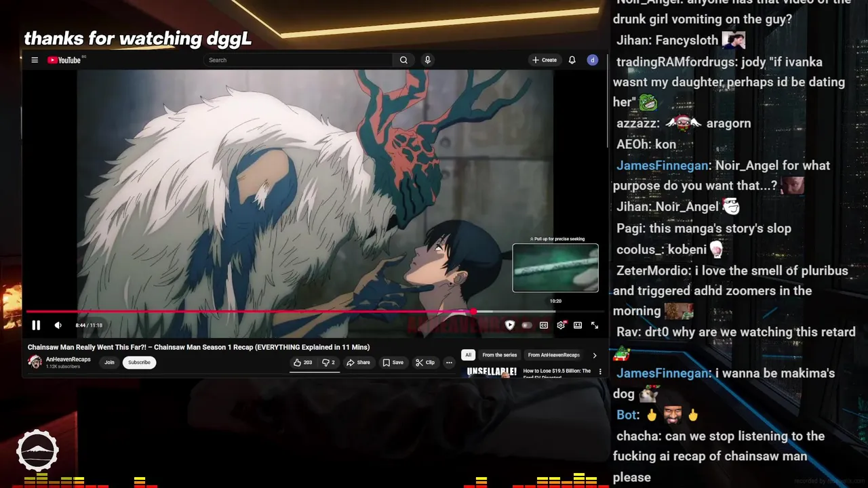Open the YouTube hamburger guide menu

35,60
